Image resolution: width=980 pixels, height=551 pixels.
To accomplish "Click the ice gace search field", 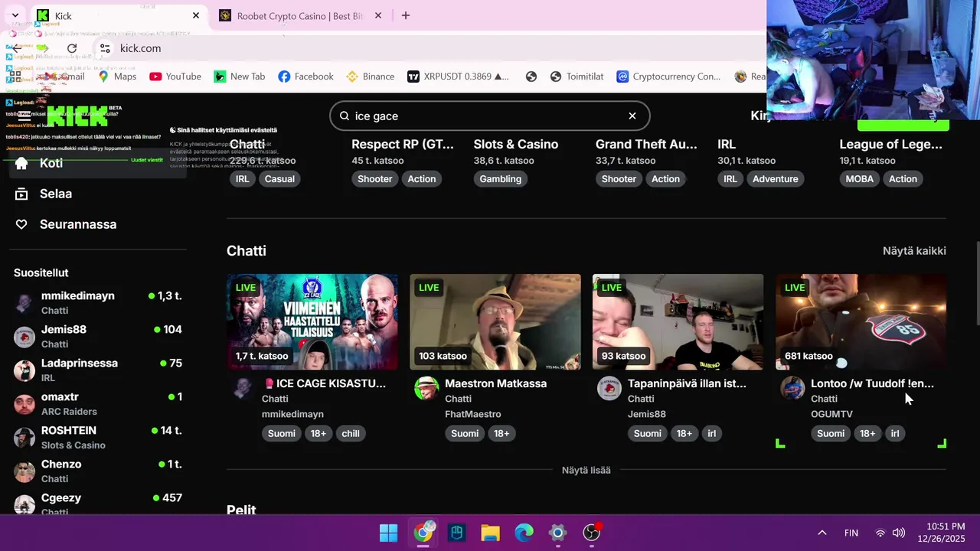I will pos(490,116).
